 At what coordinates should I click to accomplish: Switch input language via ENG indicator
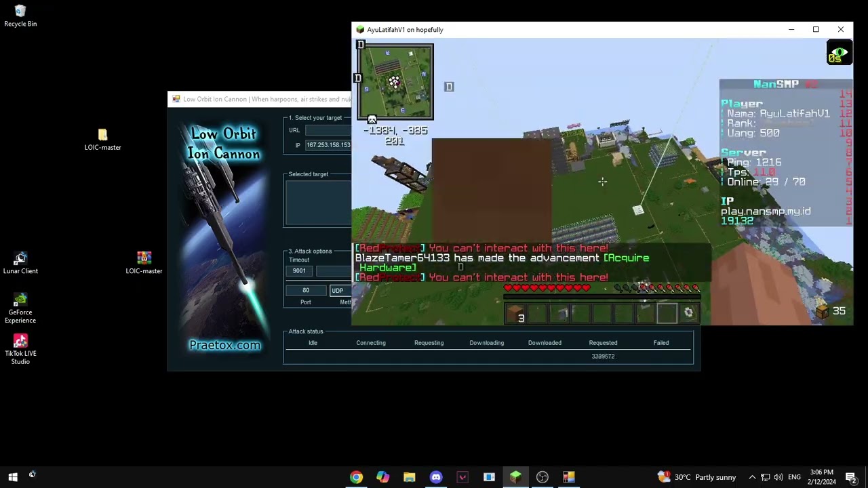pos(794,477)
